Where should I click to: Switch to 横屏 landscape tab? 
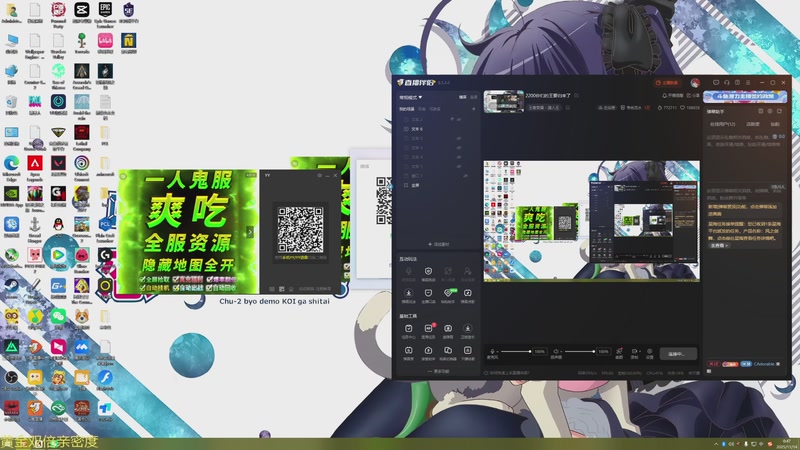coord(463,97)
